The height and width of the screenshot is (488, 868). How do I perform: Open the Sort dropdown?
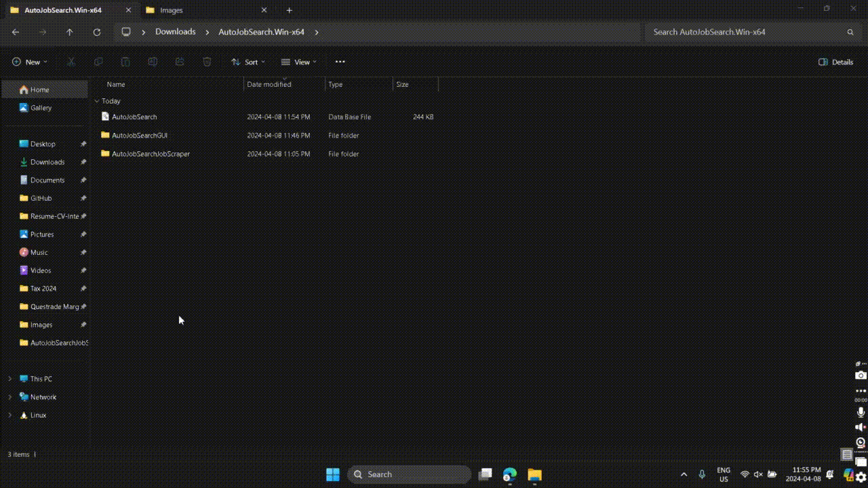pyautogui.click(x=248, y=62)
